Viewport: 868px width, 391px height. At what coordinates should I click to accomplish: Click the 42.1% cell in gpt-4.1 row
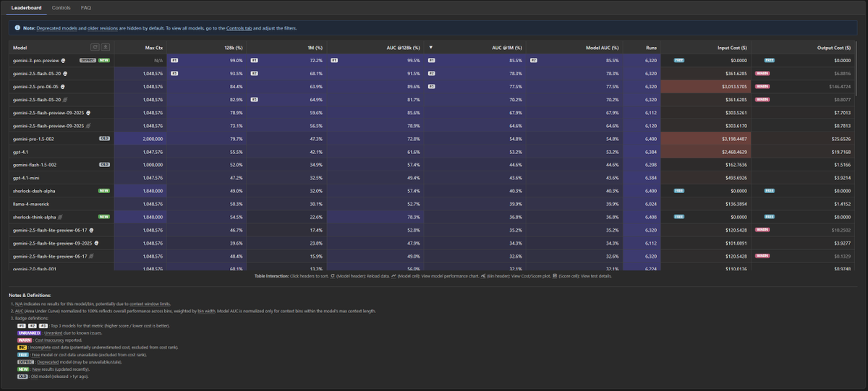tap(286, 151)
